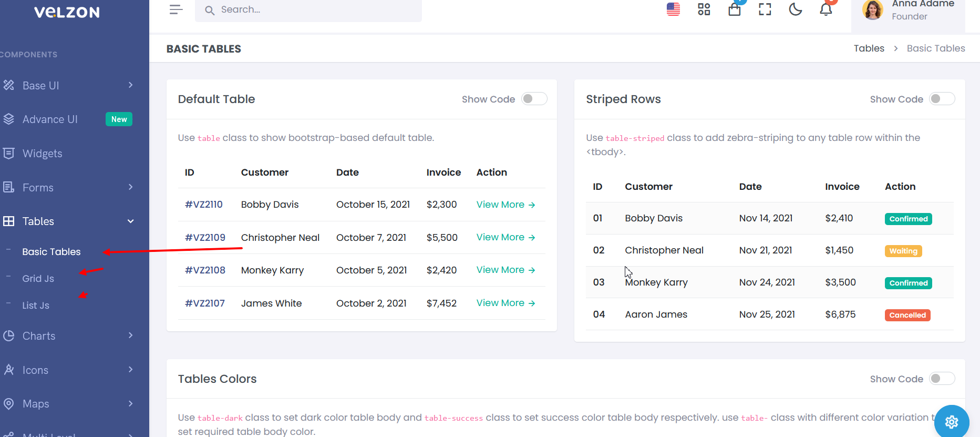This screenshot has height=437, width=980.
Task: Toggle Show Code for Tables Colors
Action: point(942,379)
